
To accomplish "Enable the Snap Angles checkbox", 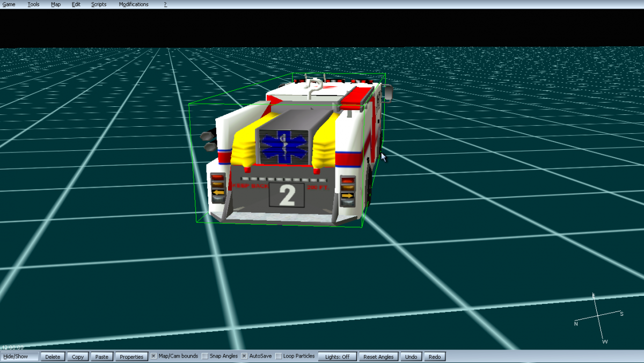I will coord(205,356).
